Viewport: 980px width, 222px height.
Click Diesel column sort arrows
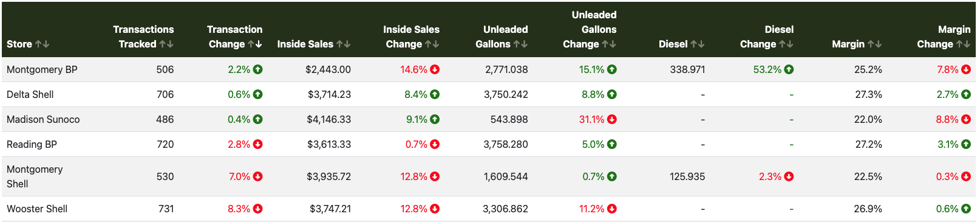click(x=698, y=44)
